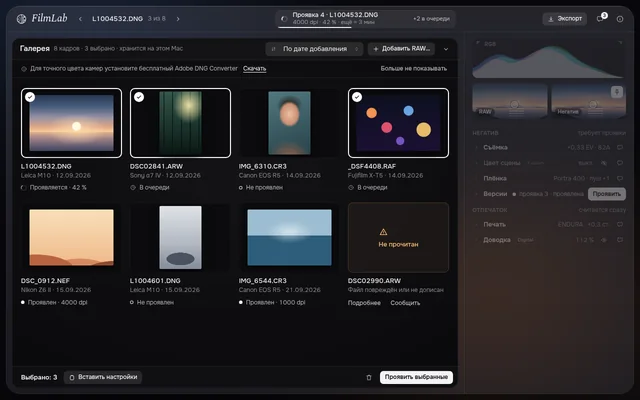This screenshot has width=640, height=400.
Task: Click Проявить button in Версии row
Action: coord(607,194)
